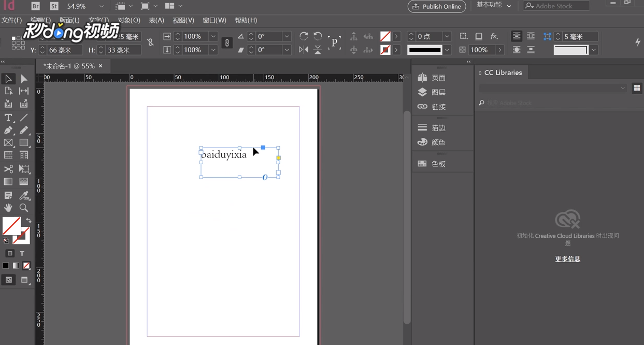Toggle formatting affects text (T) button
644x345 pixels.
(22, 253)
